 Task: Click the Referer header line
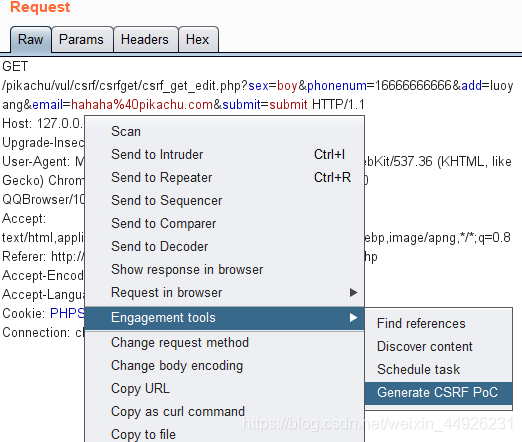pyautogui.click(x=43, y=257)
